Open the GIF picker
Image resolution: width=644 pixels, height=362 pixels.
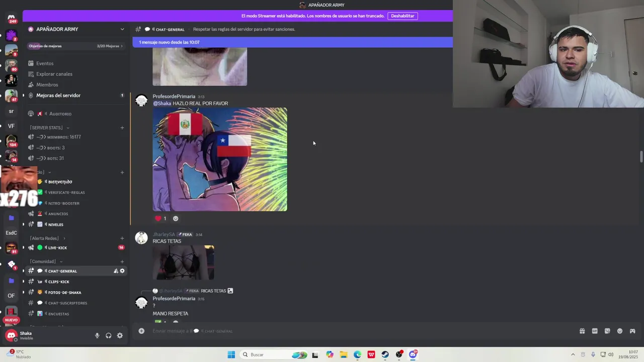pos(595,331)
